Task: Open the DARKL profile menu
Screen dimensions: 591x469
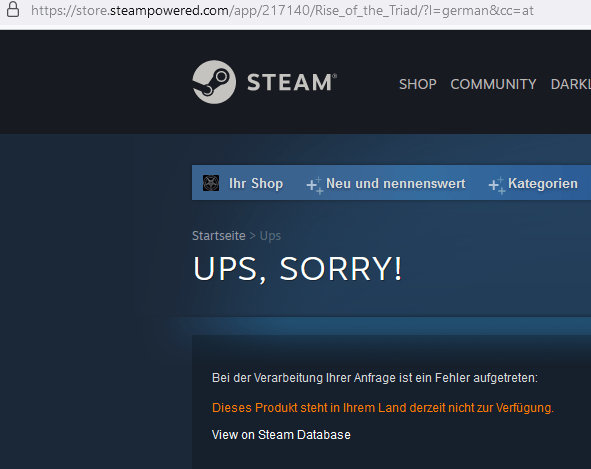Action: [571, 84]
